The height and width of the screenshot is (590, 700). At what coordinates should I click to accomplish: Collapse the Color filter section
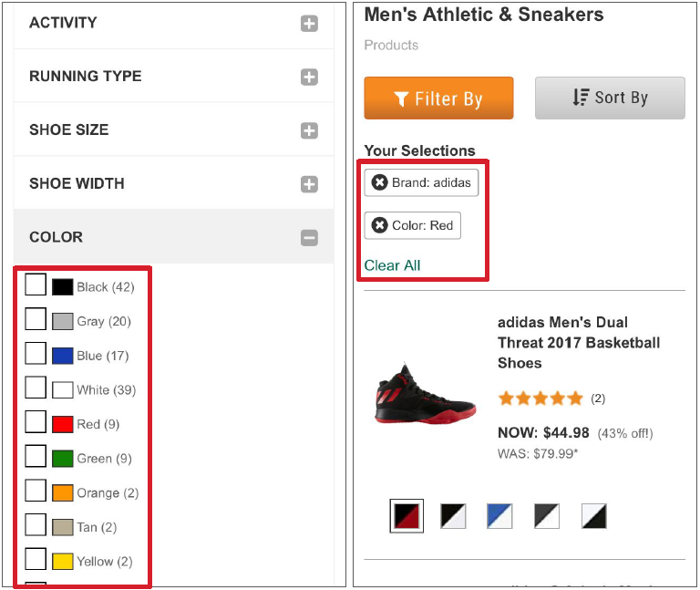pos(309,238)
